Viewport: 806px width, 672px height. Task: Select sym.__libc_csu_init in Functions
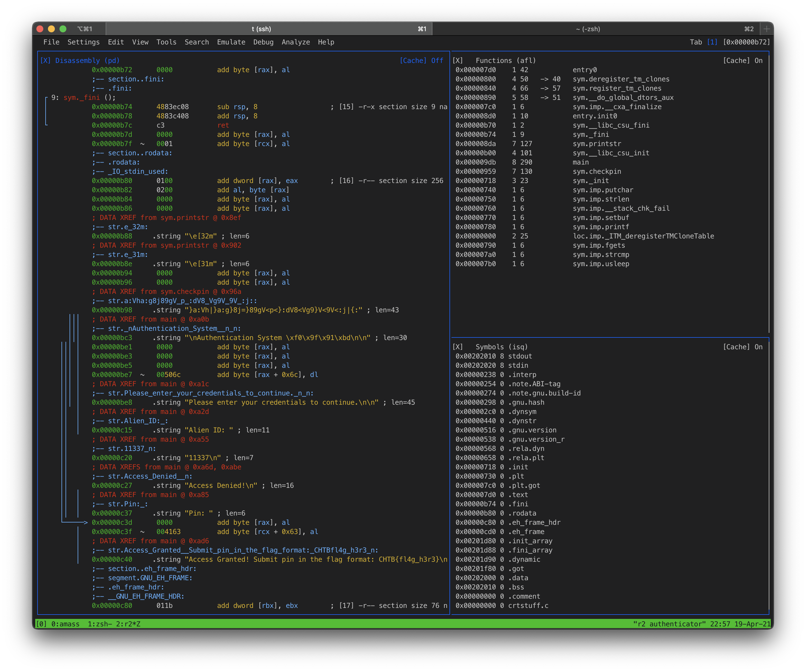[x=552, y=153]
